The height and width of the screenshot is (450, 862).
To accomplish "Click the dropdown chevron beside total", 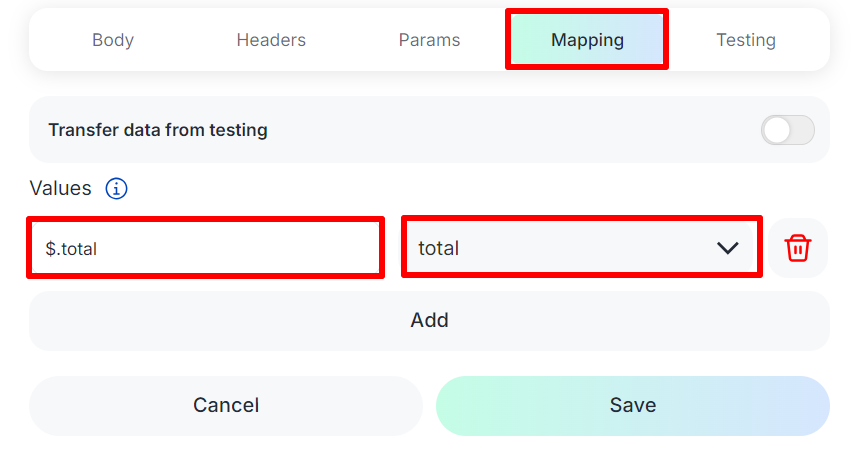I will click(728, 248).
